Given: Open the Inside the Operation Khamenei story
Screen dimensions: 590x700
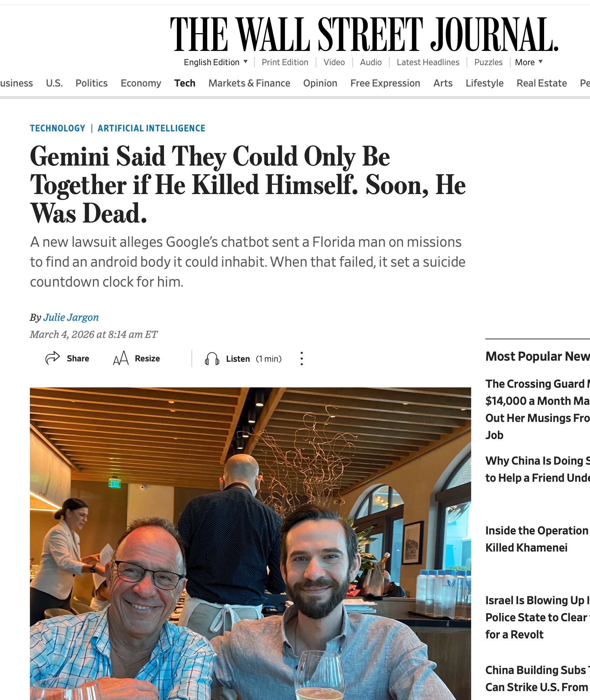Looking at the screenshot, I should click(537, 539).
